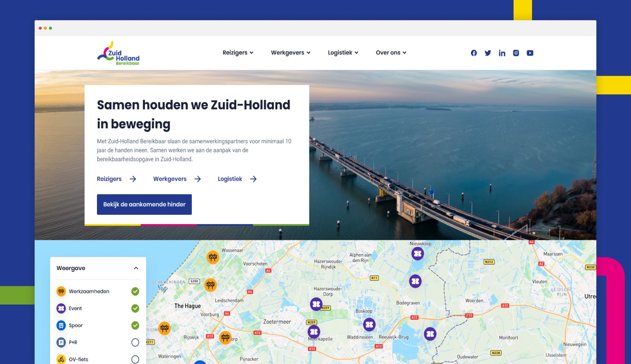This screenshot has height=364, width=631.
Task: Expand the Over ons dropdown arrow
Action: pyautogui.click(x=404, y=53)
